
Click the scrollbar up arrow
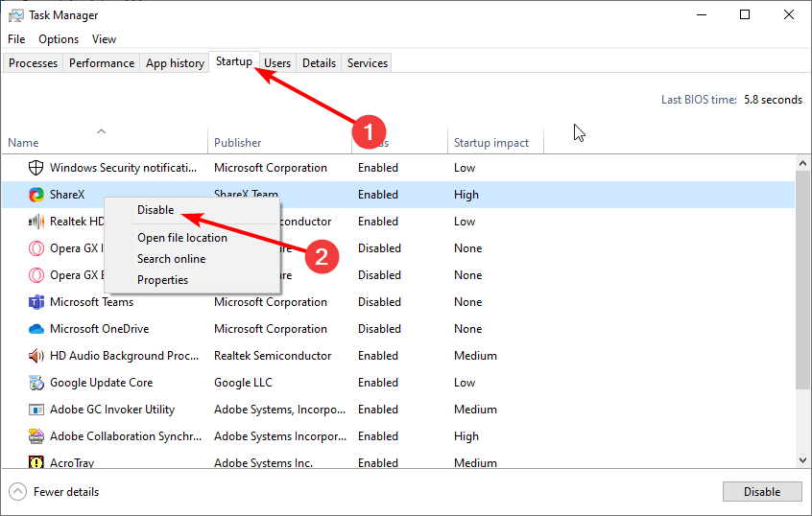(802, 164)
